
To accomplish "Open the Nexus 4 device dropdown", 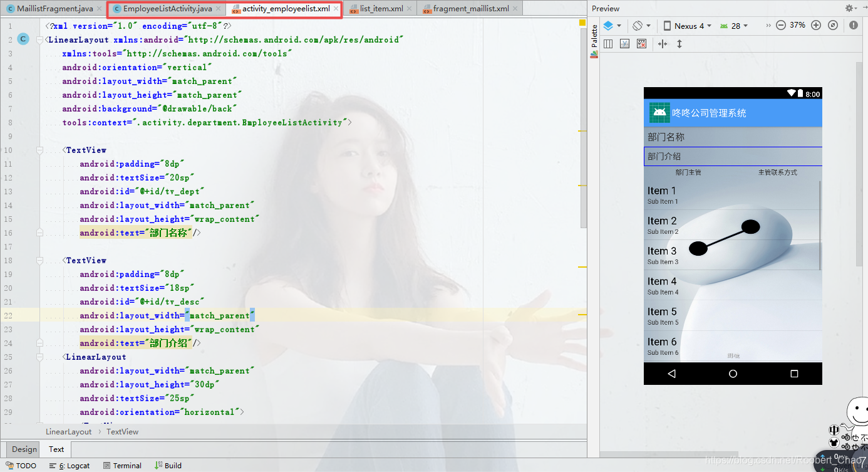I will 688,26.
